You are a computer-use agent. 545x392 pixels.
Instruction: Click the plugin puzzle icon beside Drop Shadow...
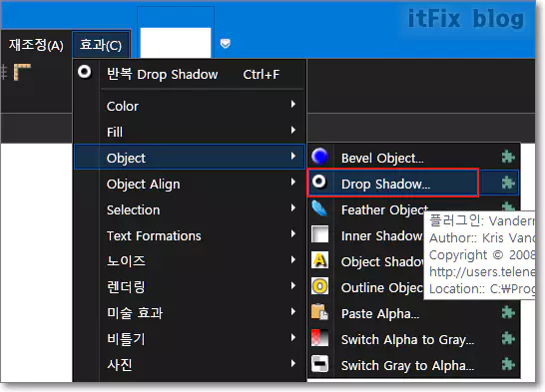[x=508, y=183]
